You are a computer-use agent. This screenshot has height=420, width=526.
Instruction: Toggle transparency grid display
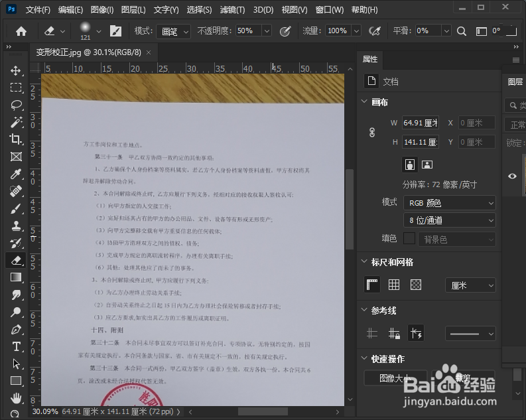(x=416, y=285)
